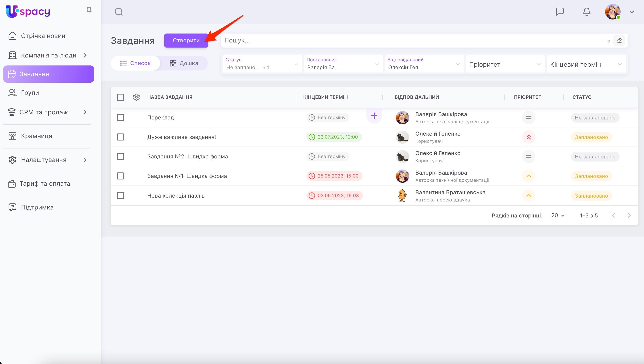The width and height of the screenshot is (644, 364).
Task: Open the chat messages icon
Action: pyautogui.click(x=559, y=11)
